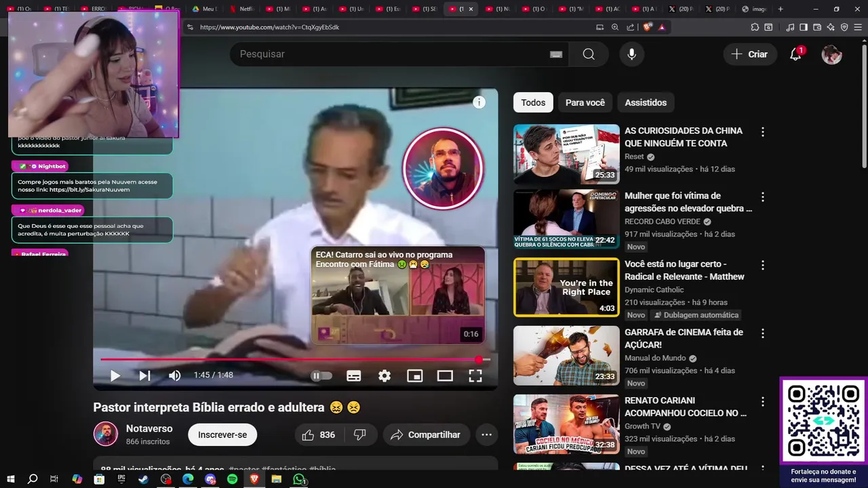Click the browser address bar URL
This screenshot has width=868, height=488.
pos(269,27)
